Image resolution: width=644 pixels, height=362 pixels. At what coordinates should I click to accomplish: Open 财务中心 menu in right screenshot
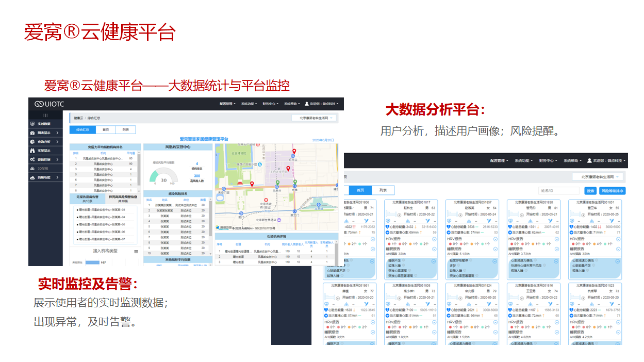548,160
